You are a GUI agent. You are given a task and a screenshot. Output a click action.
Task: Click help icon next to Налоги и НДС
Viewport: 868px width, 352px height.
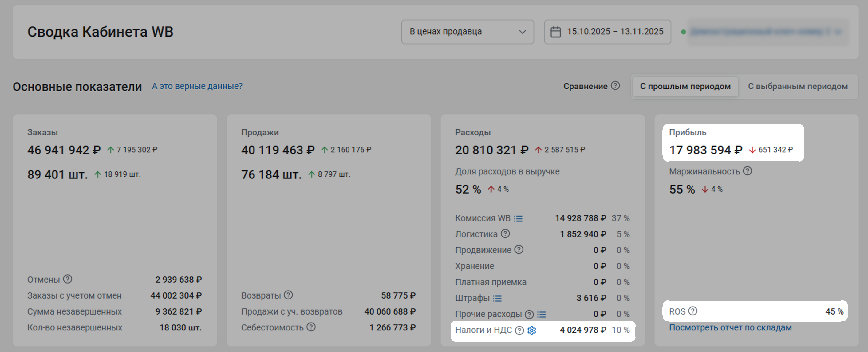tap(519, 330)
